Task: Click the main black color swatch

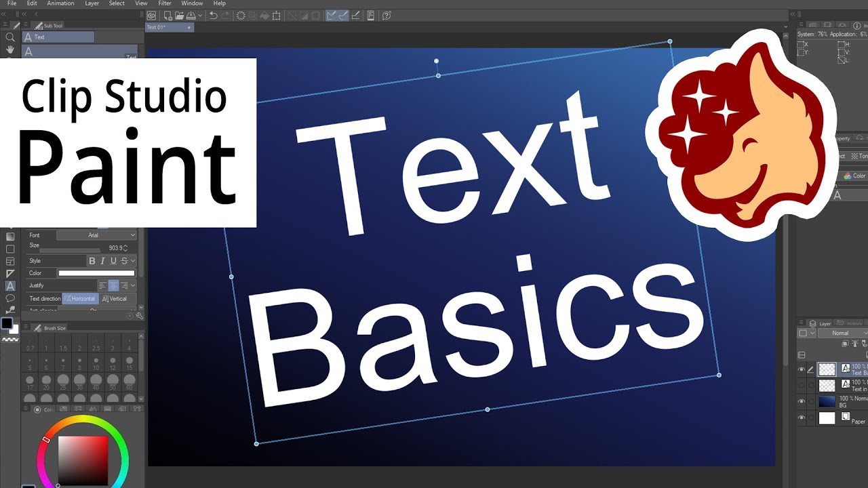Action: click(7, 323)
